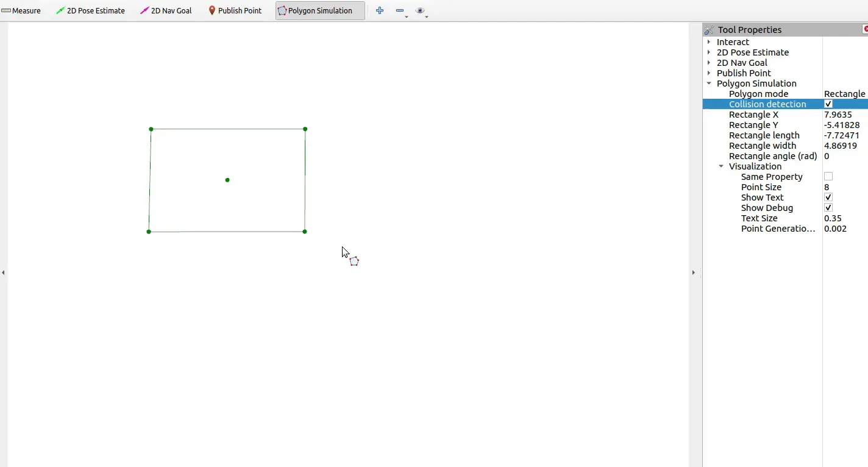Click the blue plus add-tool icon
The height and width of the screenshot is (467, 868).
pos(380,10)
